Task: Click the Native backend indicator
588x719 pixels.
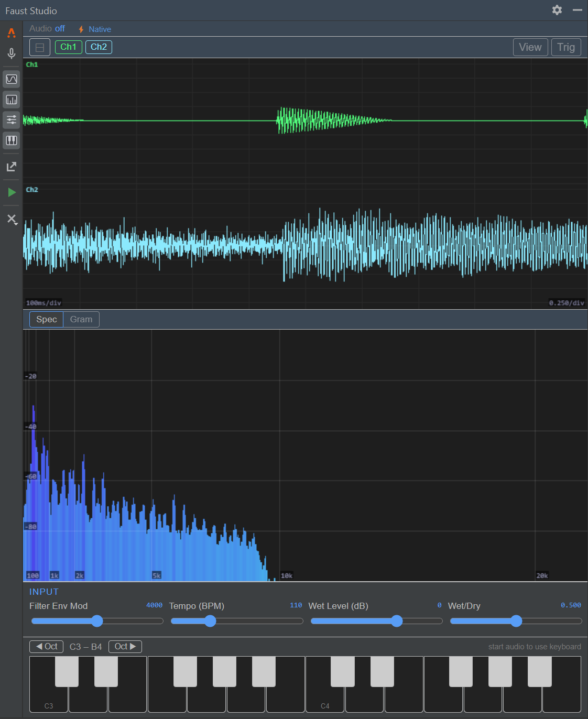Action: pos(94,29)
